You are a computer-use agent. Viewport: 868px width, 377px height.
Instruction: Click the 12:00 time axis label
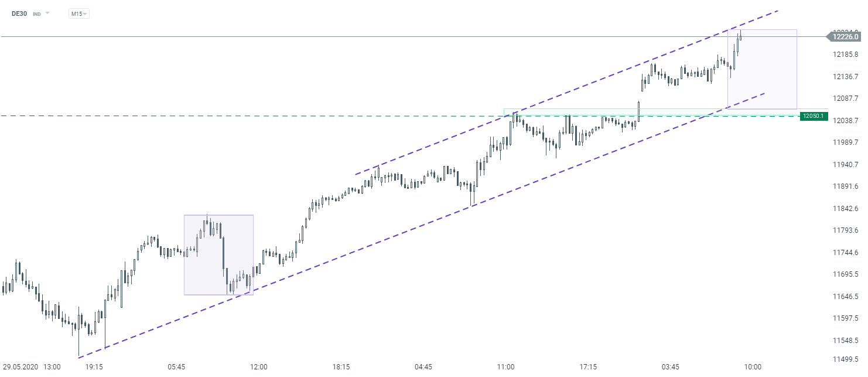[259, 367]
